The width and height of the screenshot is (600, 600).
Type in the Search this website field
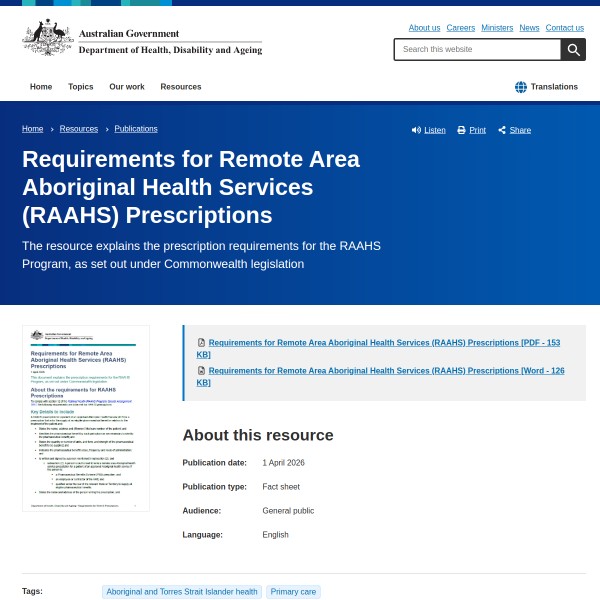click(476, 50)
